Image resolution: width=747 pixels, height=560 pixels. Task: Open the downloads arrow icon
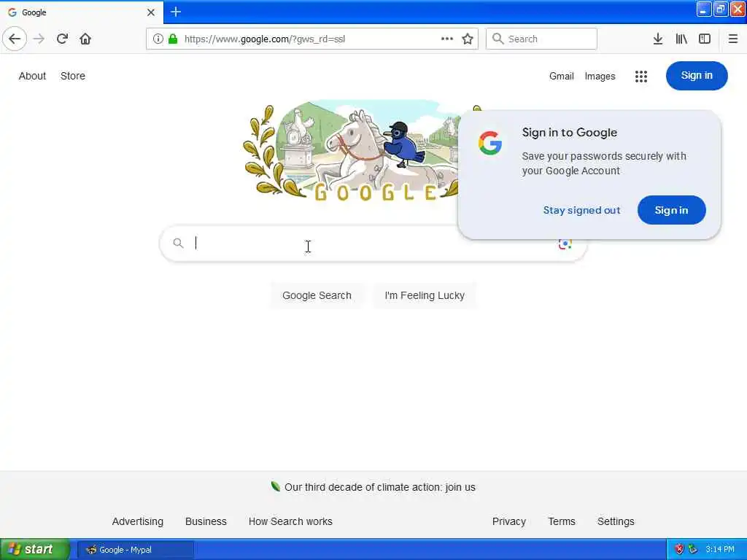tap(658, 39)
